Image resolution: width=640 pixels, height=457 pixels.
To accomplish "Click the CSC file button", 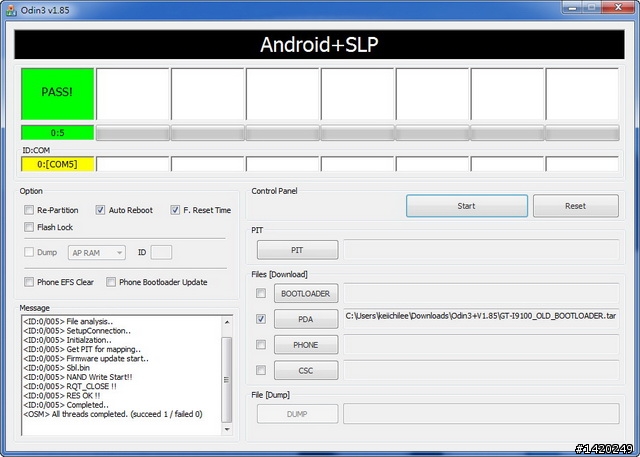I will pos(306,370).
